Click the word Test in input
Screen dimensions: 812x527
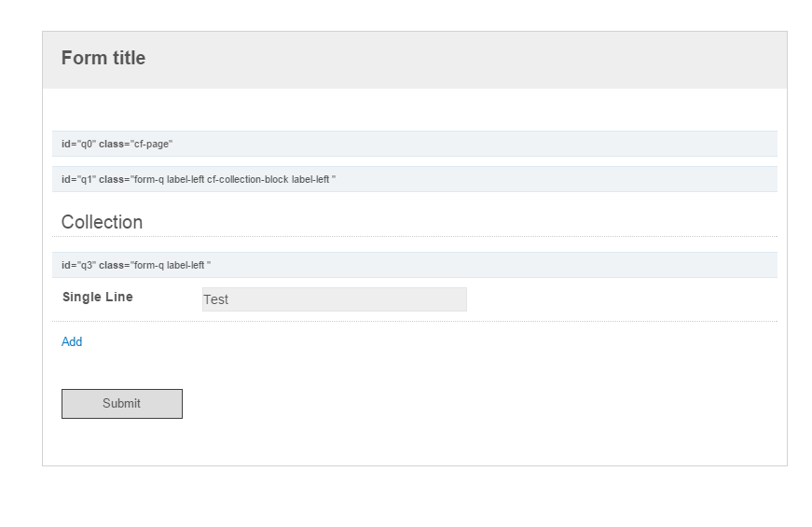pos(215,299)
